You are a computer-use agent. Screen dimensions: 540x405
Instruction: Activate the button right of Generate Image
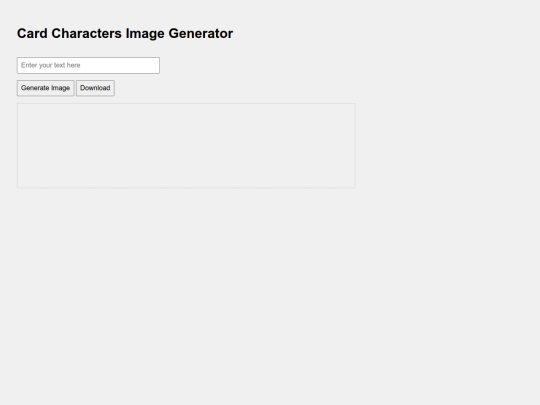95,88
